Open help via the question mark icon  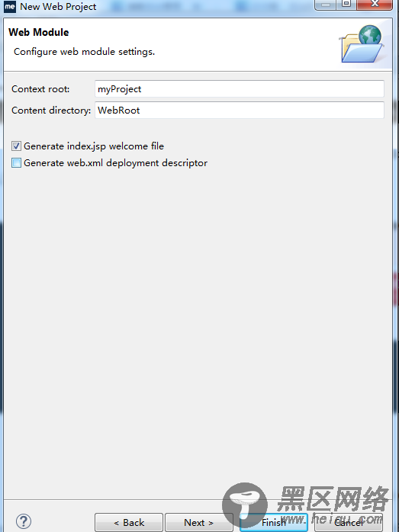click(24, 521)
